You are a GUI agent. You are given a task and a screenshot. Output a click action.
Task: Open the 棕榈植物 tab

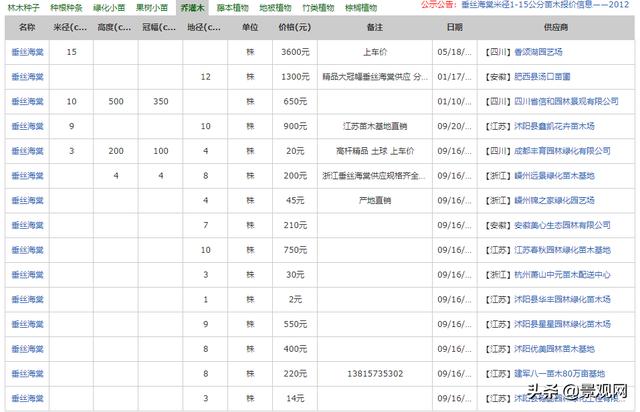point(361,7)
